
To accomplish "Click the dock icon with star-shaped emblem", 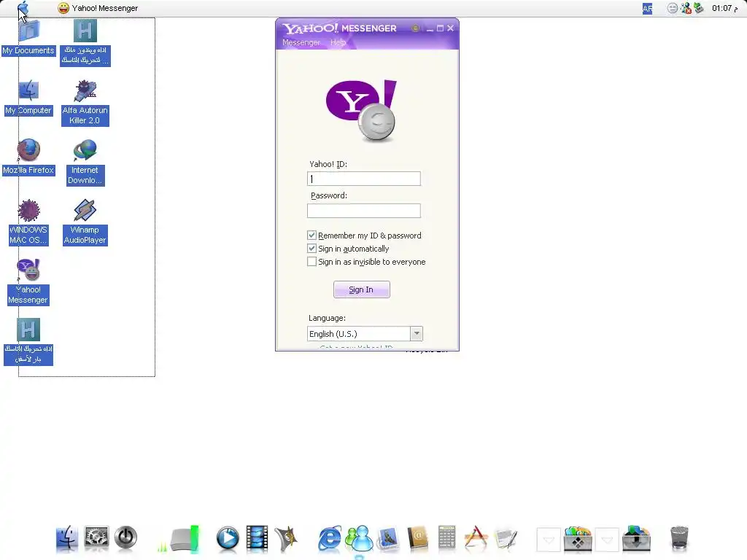I will pos(286,539).
